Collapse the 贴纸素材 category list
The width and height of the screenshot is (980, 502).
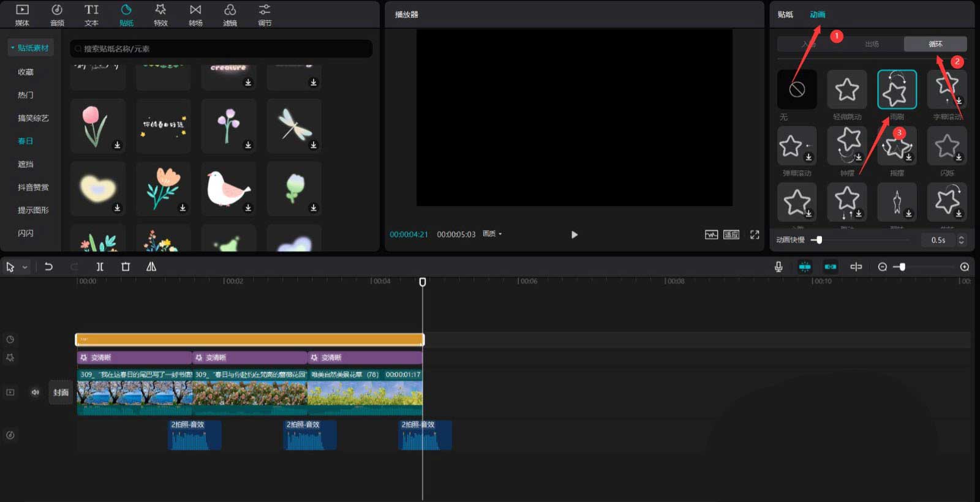point(13,48)
